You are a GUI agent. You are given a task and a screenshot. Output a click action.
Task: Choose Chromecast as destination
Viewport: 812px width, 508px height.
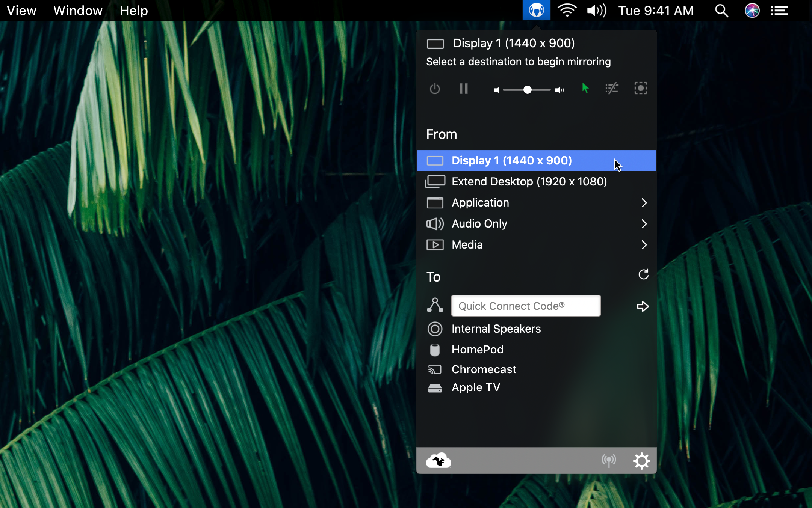484,369
